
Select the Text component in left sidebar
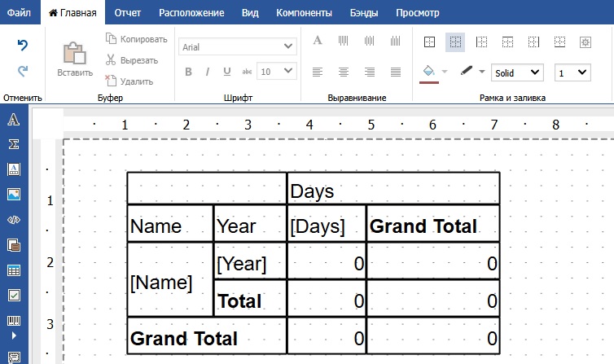[x=13, y=121]
